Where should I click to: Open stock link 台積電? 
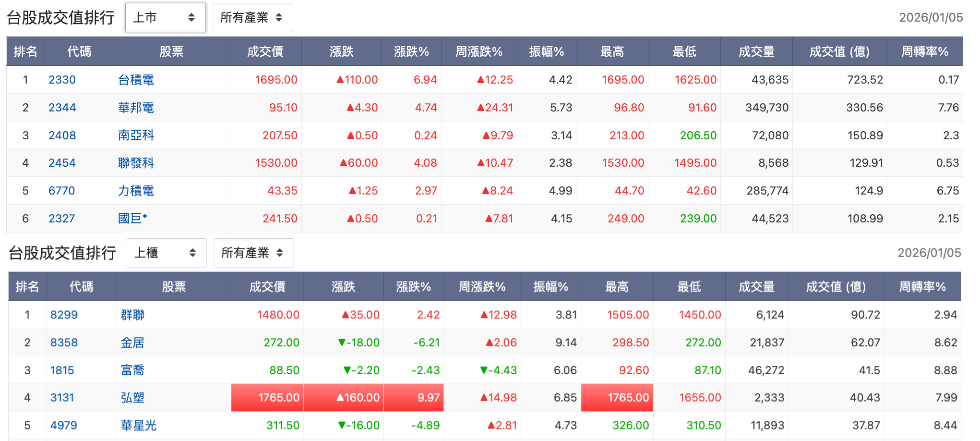click(136, 80)
